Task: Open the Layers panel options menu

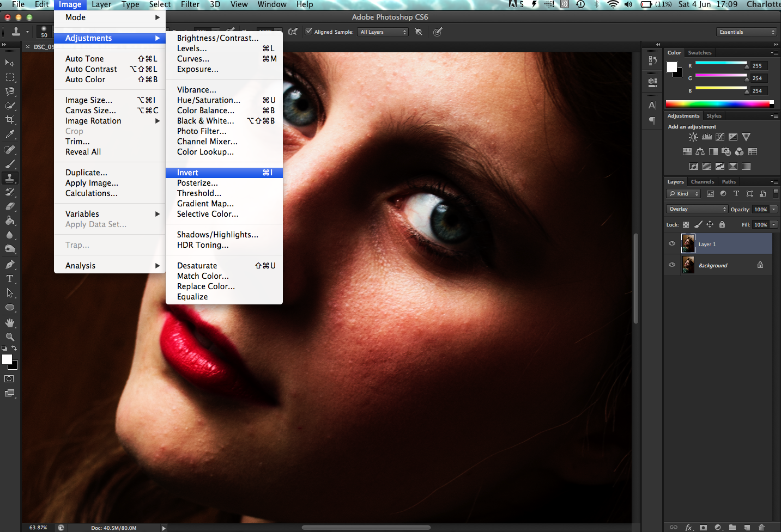Action: (x=774, y=182)
